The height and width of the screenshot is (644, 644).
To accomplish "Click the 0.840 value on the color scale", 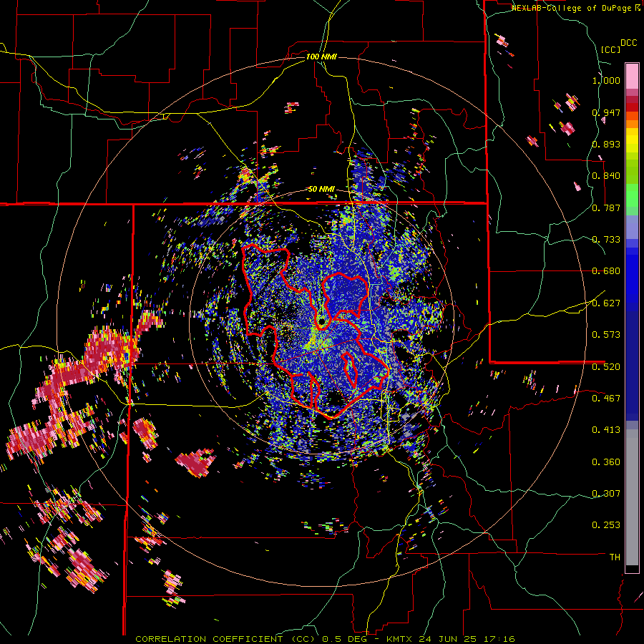I will point(606,176).
